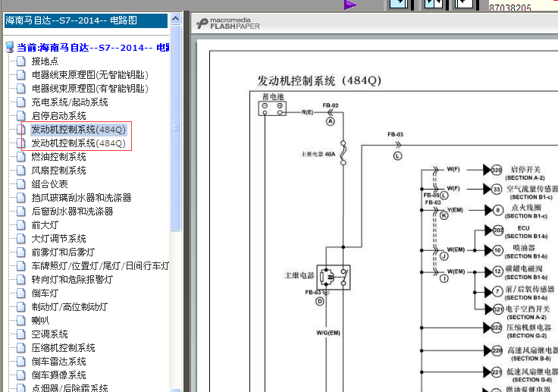
Task: Click the diagram title 发动机控制系统 (484Q)
Action: point(319,80)
